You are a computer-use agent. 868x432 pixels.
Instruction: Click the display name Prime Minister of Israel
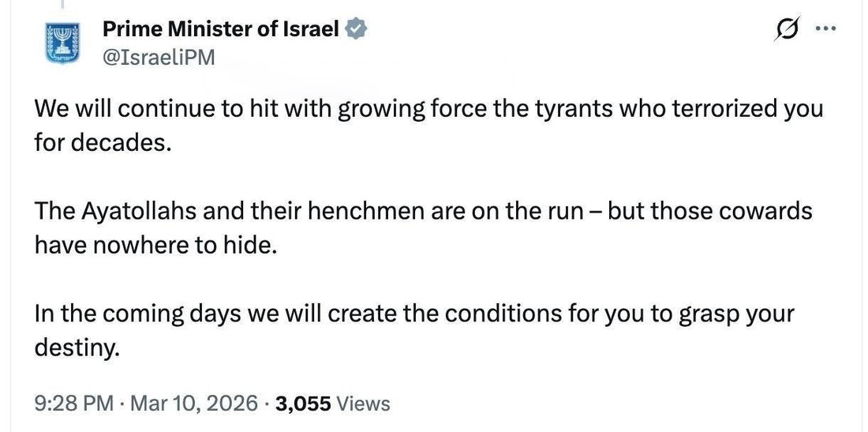[221, 30]
